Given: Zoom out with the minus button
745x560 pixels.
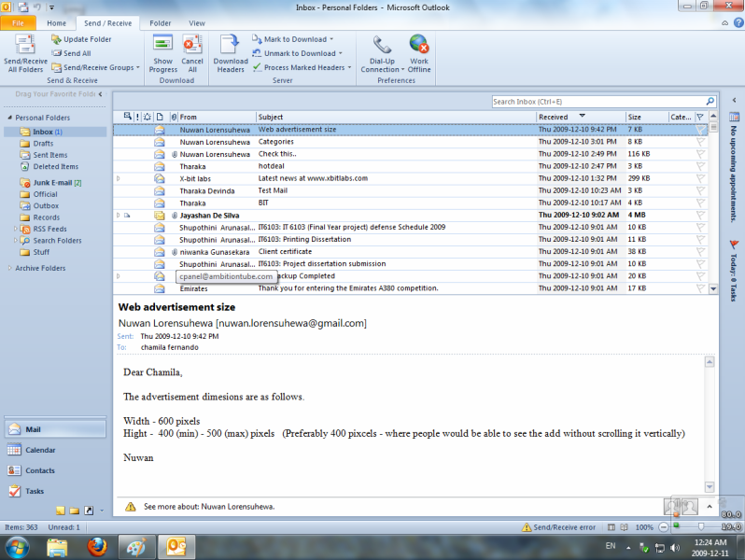Looking at the screenshot, I should coord(663,527).
